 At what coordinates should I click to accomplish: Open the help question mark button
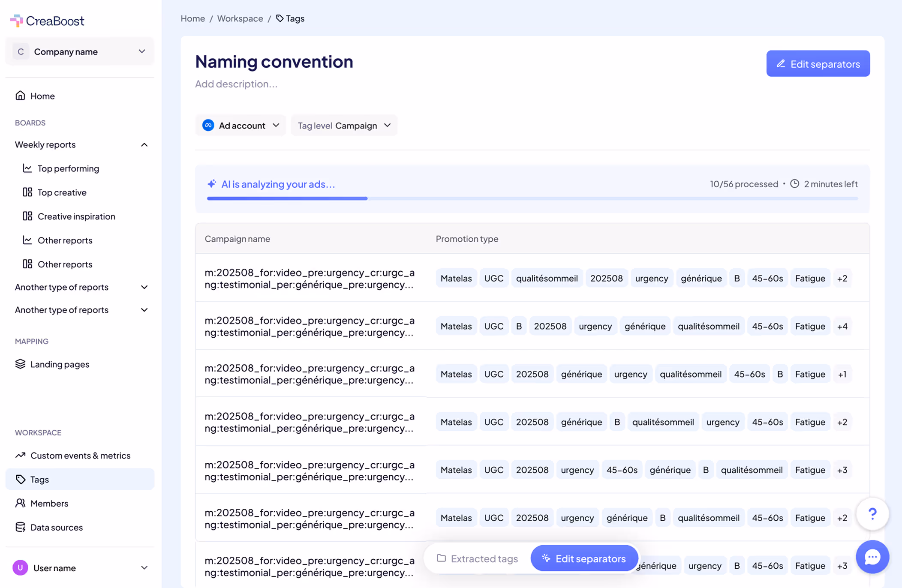click(872, 513)
